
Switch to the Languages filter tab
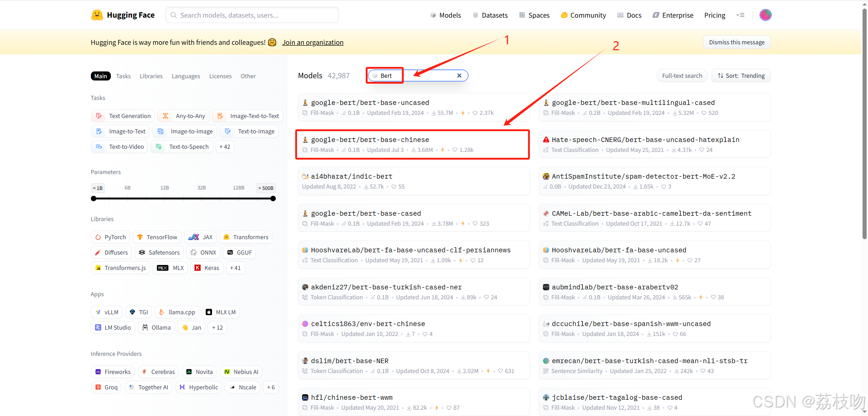coord(186,76)
